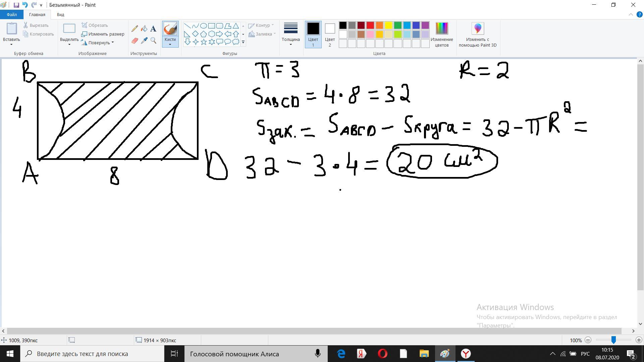Image resolution: width=644 pixels, height=362 pixels.
Task: Select the Text tool
Action: click(x=153, y=29)
